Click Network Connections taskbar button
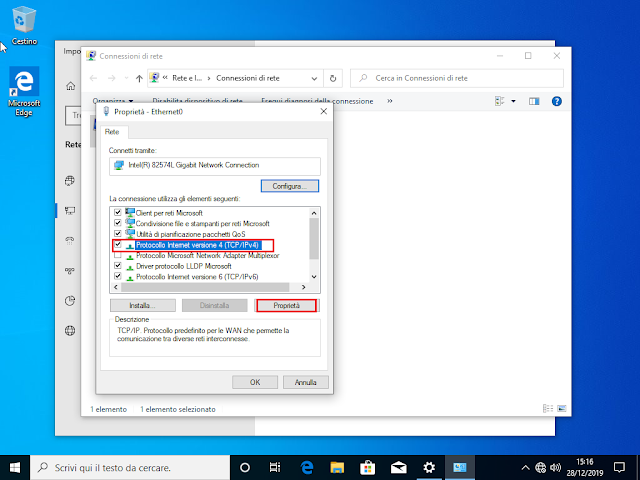Screen dimensions: 640x480 click(x=460, y=467)
